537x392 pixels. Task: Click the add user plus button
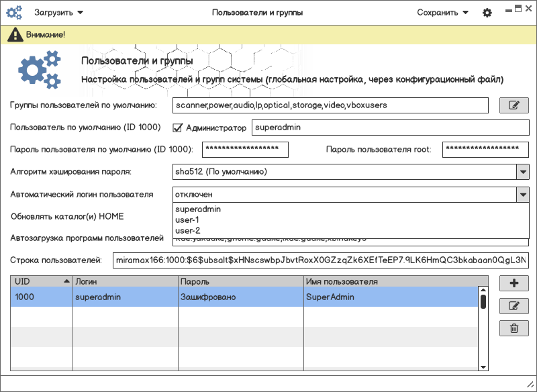coord(514,283)
